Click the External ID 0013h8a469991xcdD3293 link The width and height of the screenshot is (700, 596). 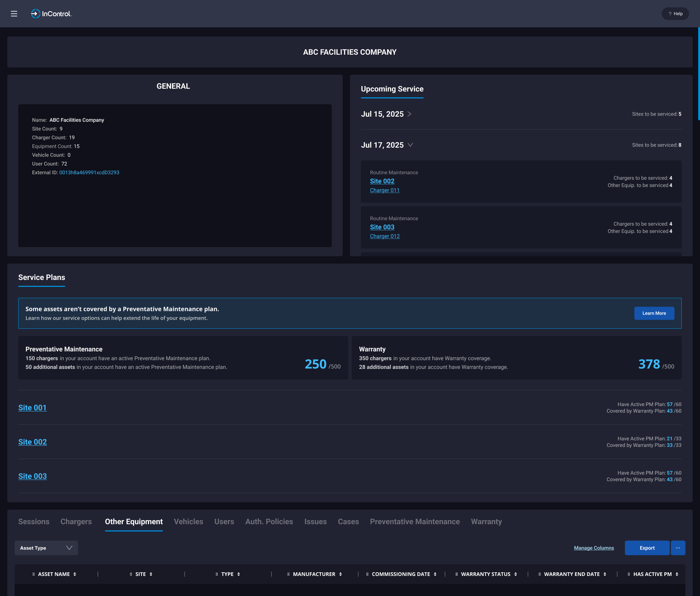pyautogui.click(x=89, y=172)
